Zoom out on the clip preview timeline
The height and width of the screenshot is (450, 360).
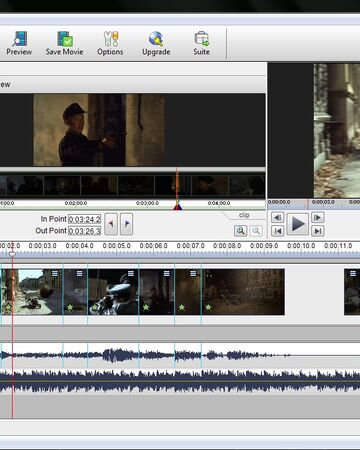(256, 230)
